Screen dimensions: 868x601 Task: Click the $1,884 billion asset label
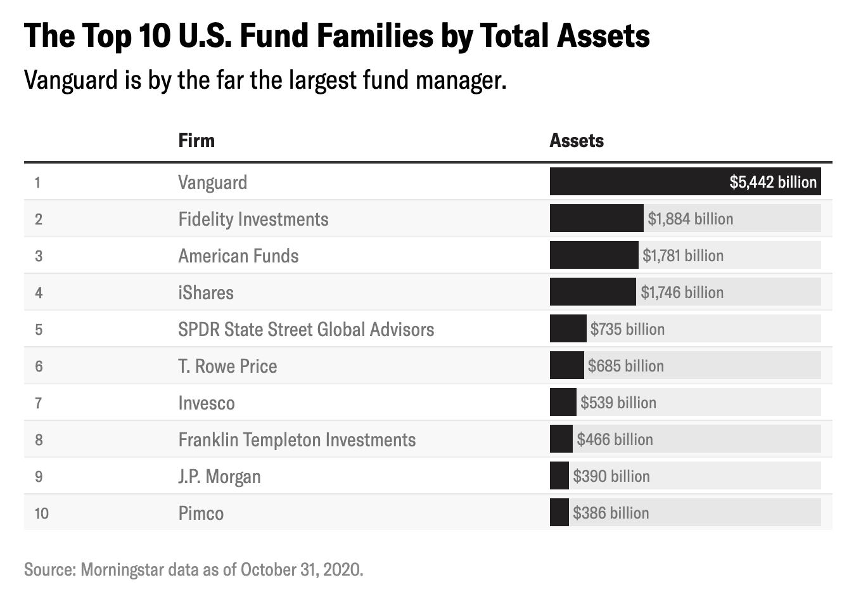point(690,219)
